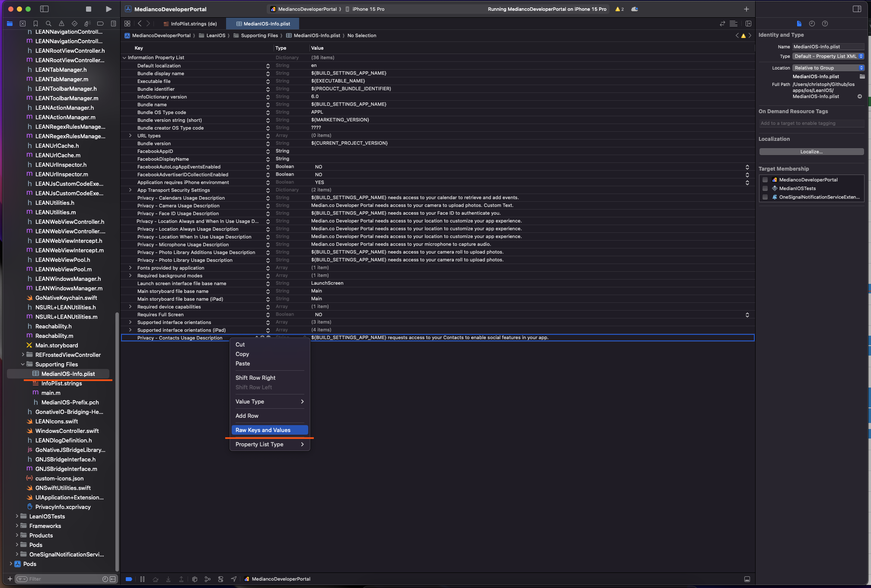Expand Required background modes row
871x588 pixels.
tap(130, 276)
